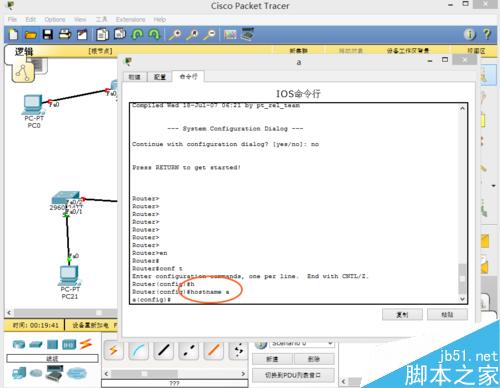
Task: Click the 复制 button below the CLI
Action: point(402,314)
